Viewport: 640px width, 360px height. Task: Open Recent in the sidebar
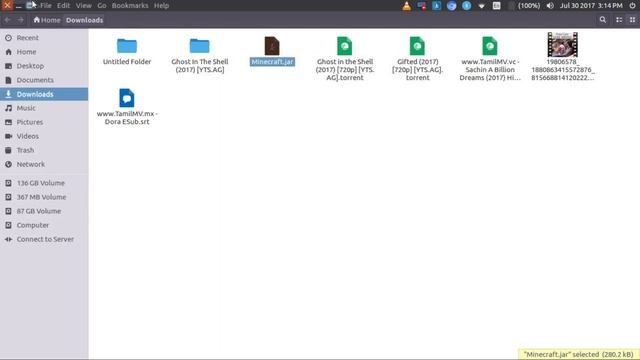[x=44, y=38]
